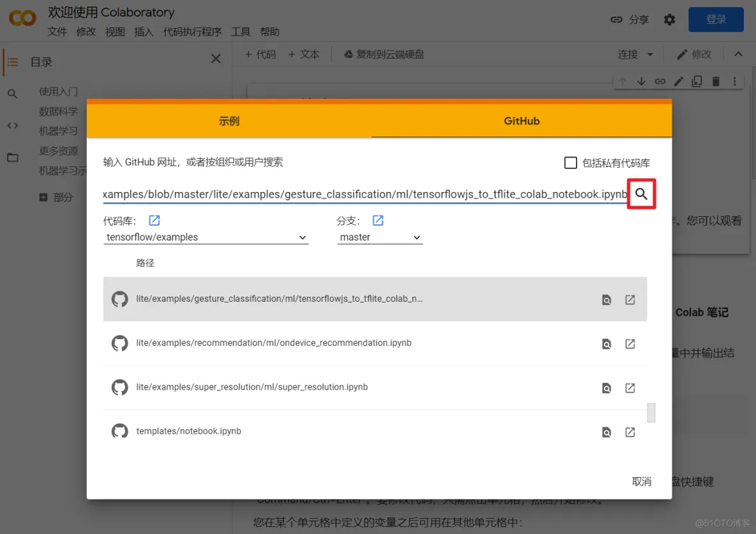
Task: Click GitHub logo of ondevice_recommendation row
Action: click(x=119, y=343)
